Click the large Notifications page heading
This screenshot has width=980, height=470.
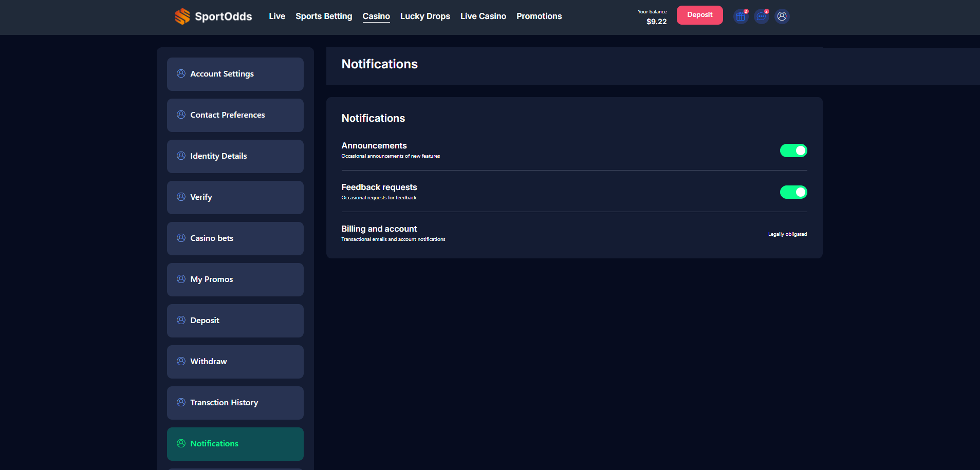click(x=380, y=64)
